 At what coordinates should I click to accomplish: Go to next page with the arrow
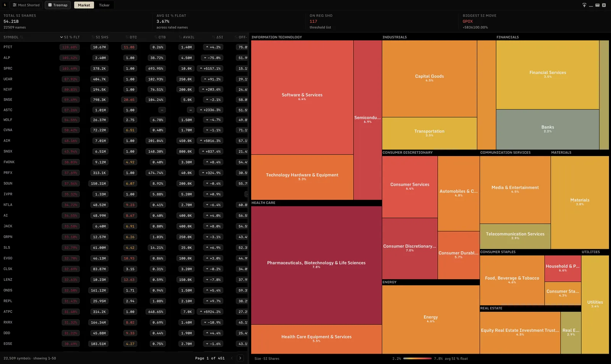point(240,358)
